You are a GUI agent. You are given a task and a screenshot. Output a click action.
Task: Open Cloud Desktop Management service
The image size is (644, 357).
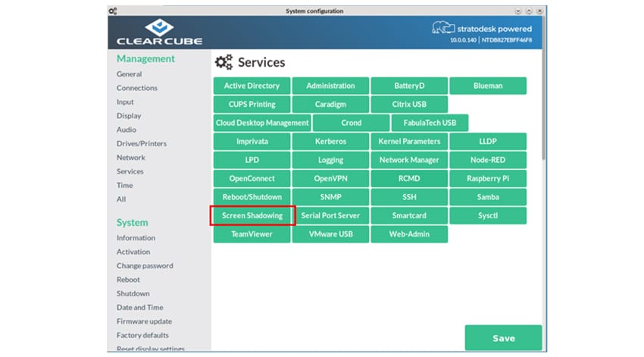(x=262, y=123)
